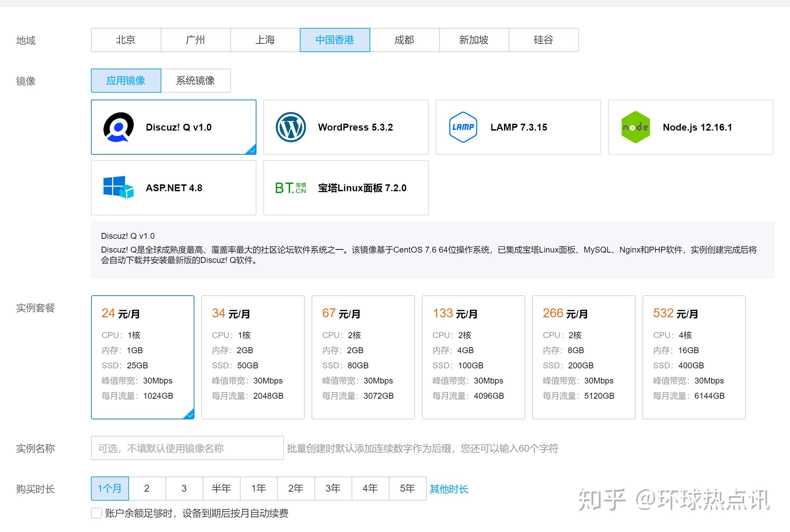The image size is (790, 532).
Task: Select the 4年 duration option
Action: [371, 489]
